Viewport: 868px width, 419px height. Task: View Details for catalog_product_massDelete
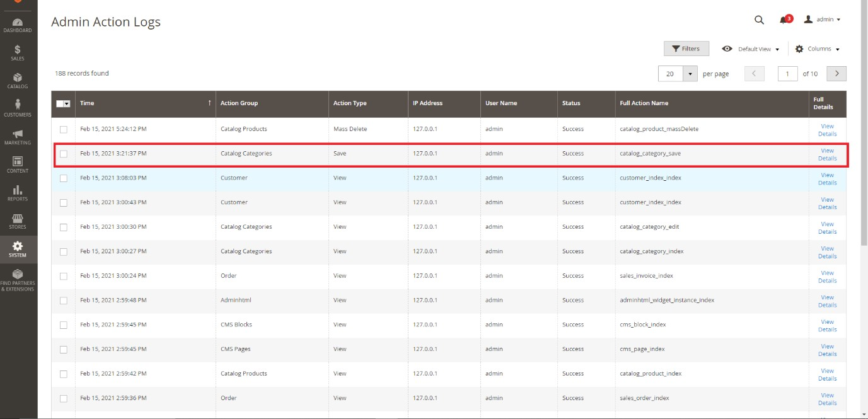pos(827,130)
